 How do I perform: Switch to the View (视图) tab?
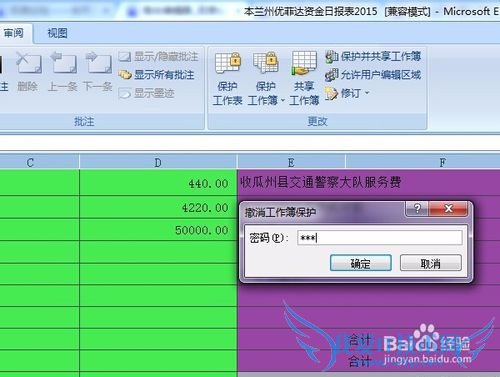tap(57, 33)
